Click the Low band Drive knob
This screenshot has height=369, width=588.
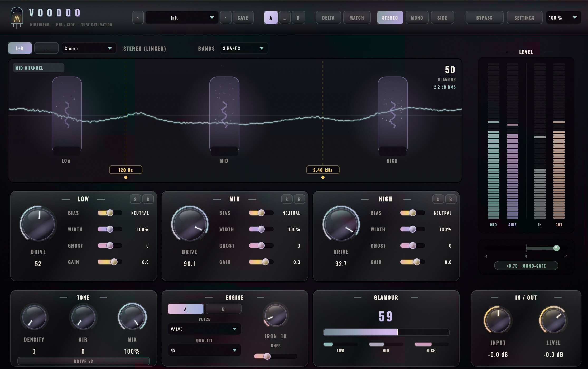[x=38, y=224]
